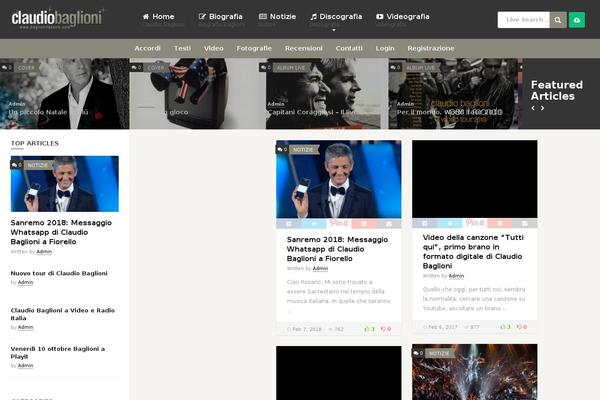Share Sanremo 2018 card on Facebook

[x=289, y=224]
